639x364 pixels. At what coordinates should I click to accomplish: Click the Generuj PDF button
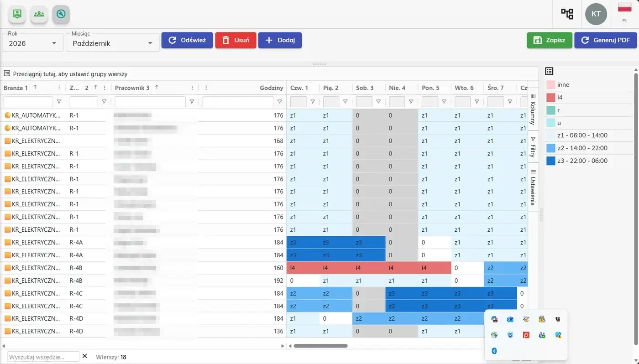pyautogui.click(x=605, y=40)
